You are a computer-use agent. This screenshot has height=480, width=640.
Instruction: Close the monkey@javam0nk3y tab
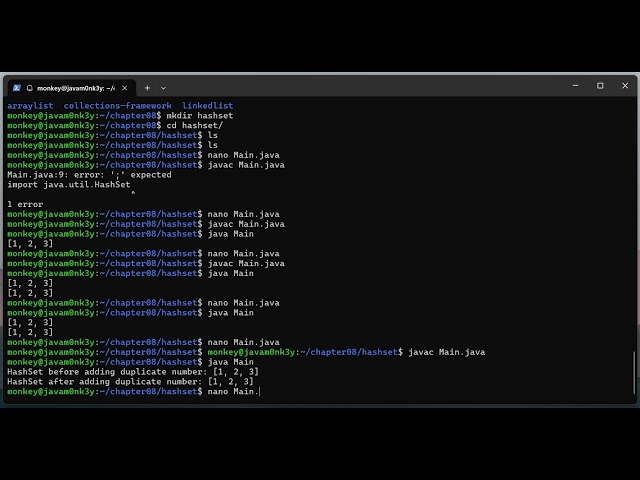[125, 88]
